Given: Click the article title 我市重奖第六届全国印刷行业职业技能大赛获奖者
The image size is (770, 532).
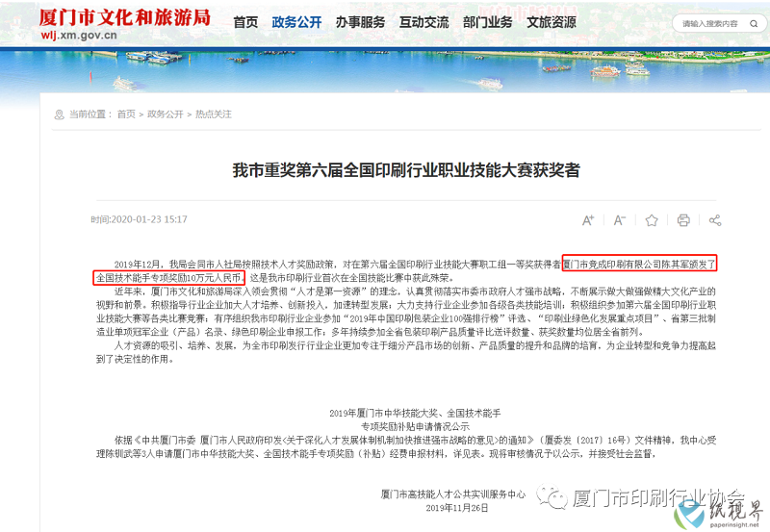Looking at the screenshot, I should [406, 170].
